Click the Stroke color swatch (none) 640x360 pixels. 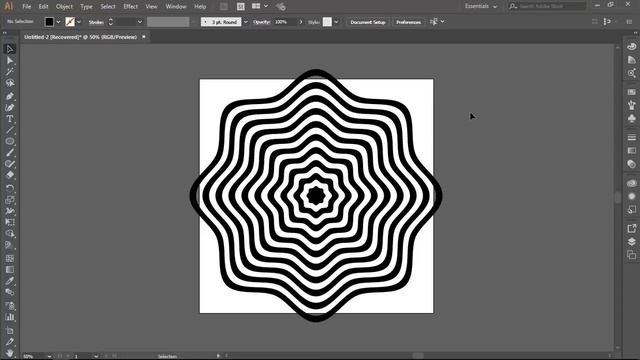[70, 22]
